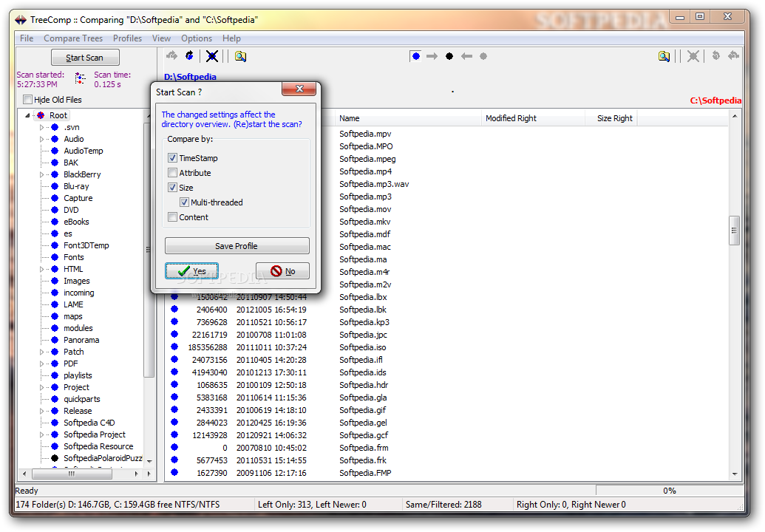
Task: Click the right panel refresh icon
Action: tap(715, 55)
